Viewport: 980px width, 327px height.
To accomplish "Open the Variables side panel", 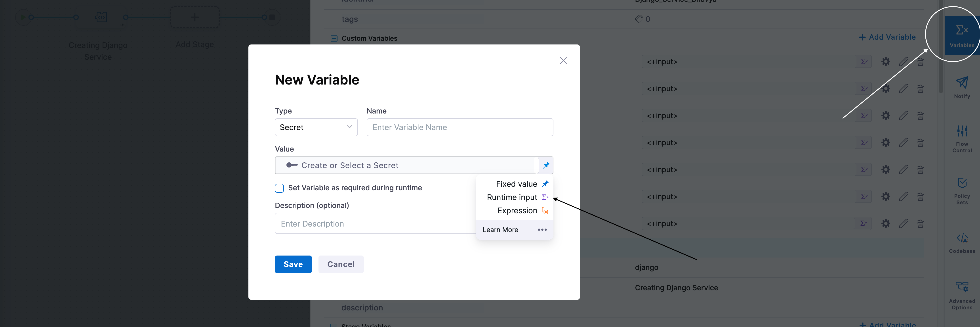I will pos(961,35).
